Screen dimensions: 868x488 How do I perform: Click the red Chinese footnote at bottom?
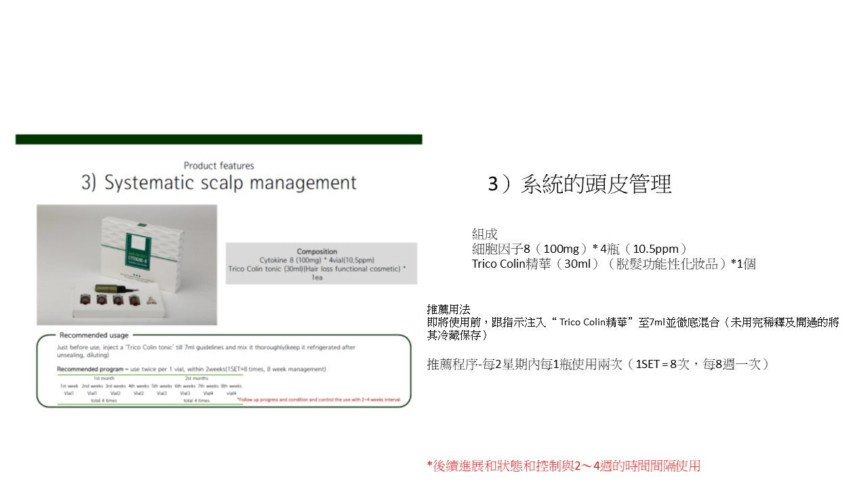click(563, 466)
